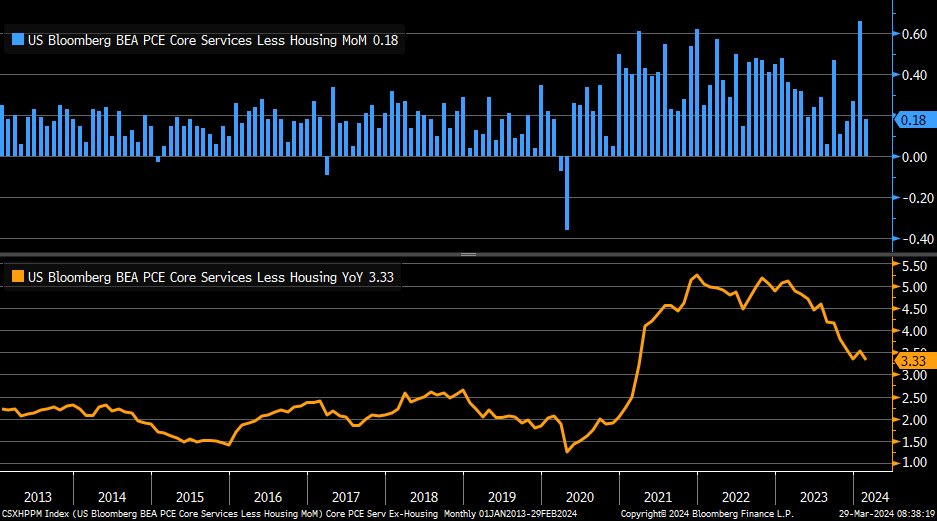Click the 0.18 last-value tag on the axis
This screenshot has height=521, width=937.
coord(914,120)
